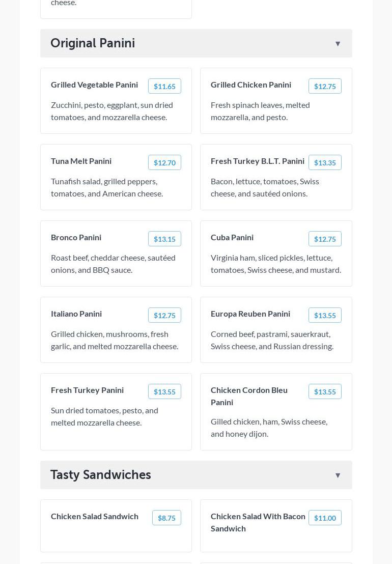Click Chicken Cordon Bleu Panini $13.55 price
Image resolution: width=392 pixels, height=564 pixels.
point(325,392)
